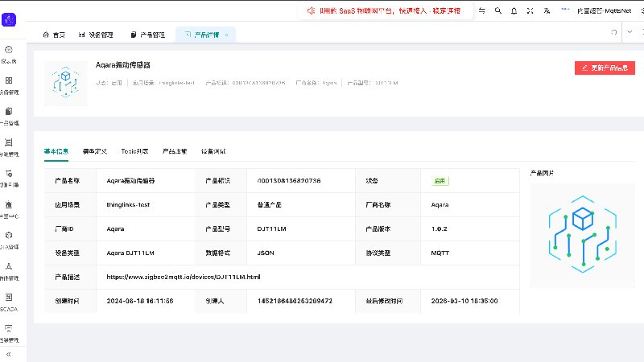
Task: Collapse the sidebar with double-chevron
Action: (x=9, y=354)
